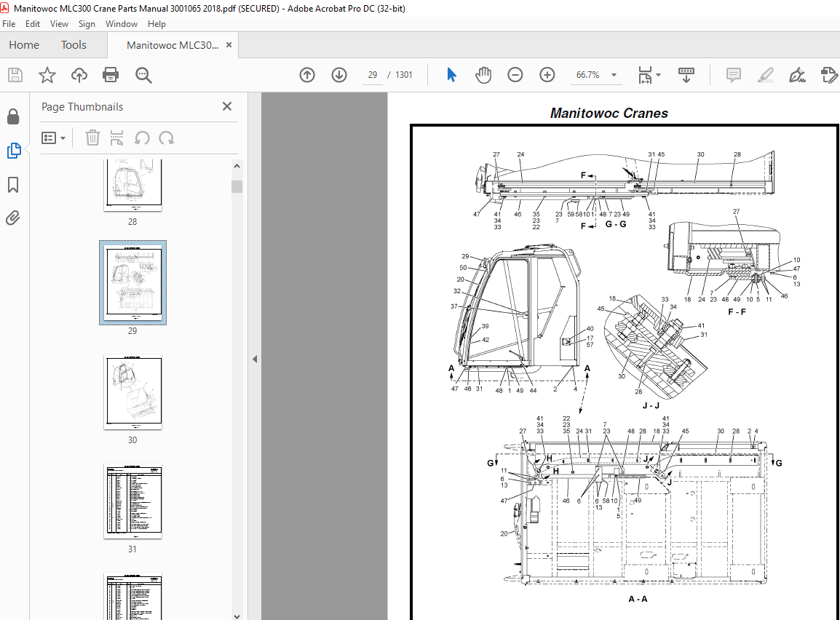Select the Highlight text tool
Screen dimensions: 840x620
(x=766, y=75)
